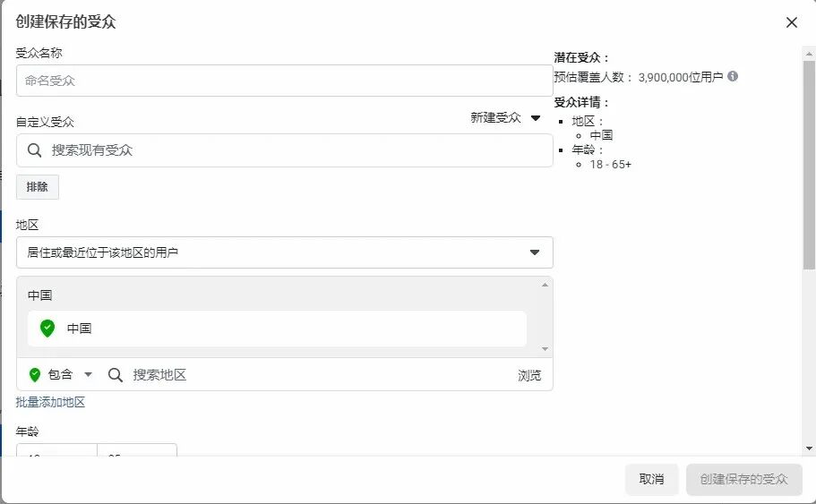
Task: Click the 18 - 65+ age detail text
Action: tap(611, 165)
